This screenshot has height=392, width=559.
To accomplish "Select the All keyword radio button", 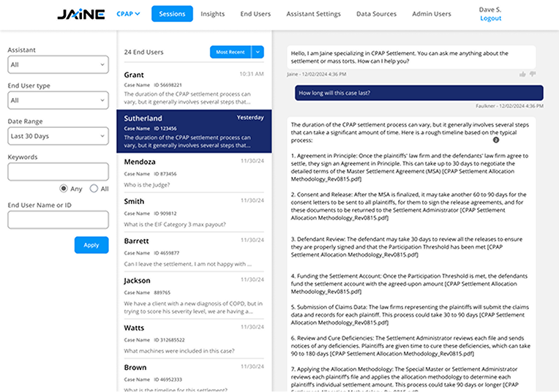I will click(x=94, y=189).
